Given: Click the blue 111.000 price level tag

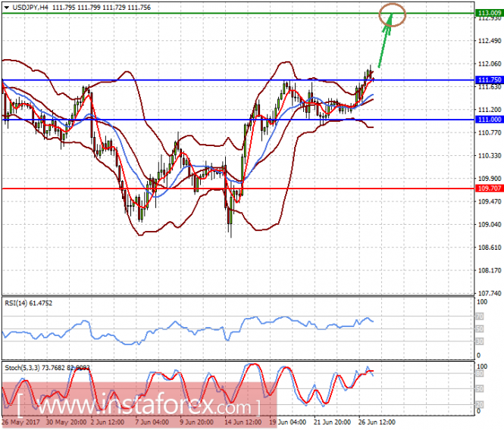Looking at the screenshot, I should pos(487,120).
